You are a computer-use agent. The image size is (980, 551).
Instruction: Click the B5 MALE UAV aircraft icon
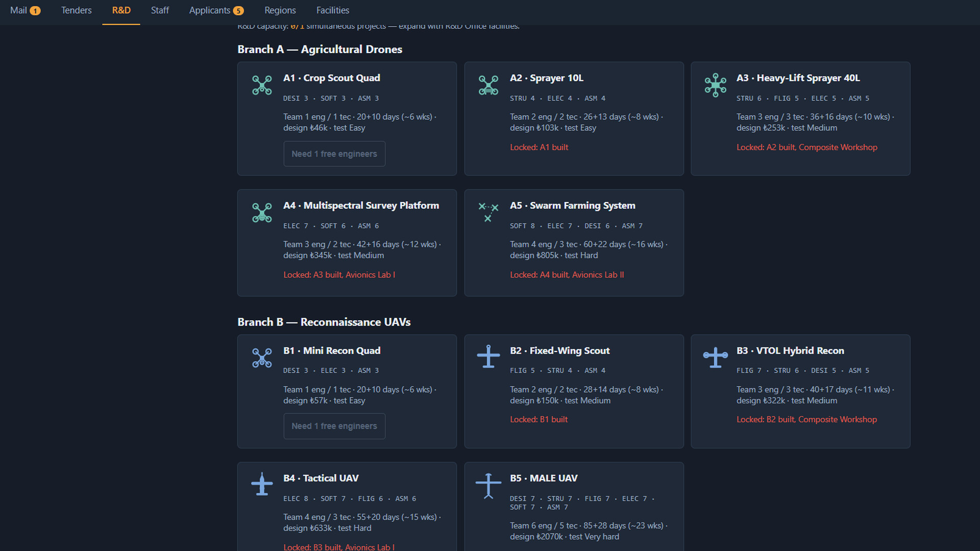[488, 485]
